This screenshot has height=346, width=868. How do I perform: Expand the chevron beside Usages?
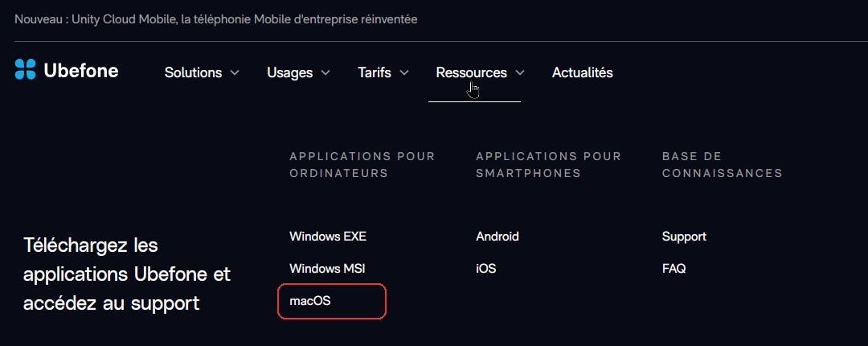pos(325,72)
